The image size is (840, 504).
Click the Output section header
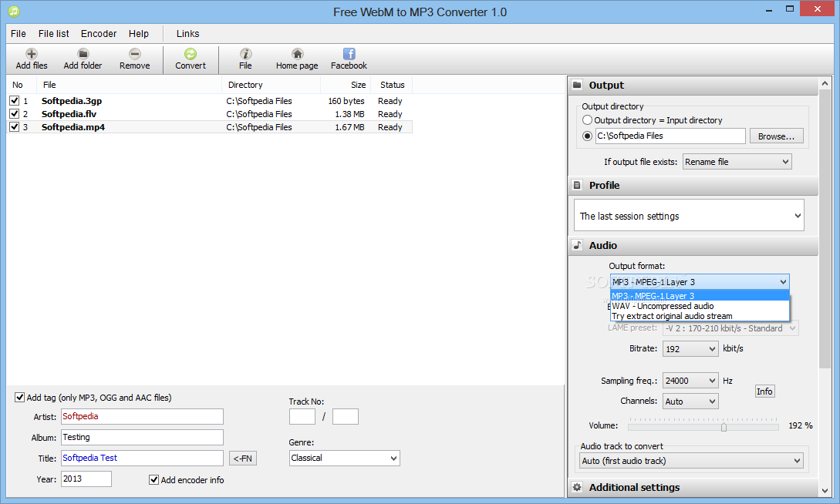[693, 85]
